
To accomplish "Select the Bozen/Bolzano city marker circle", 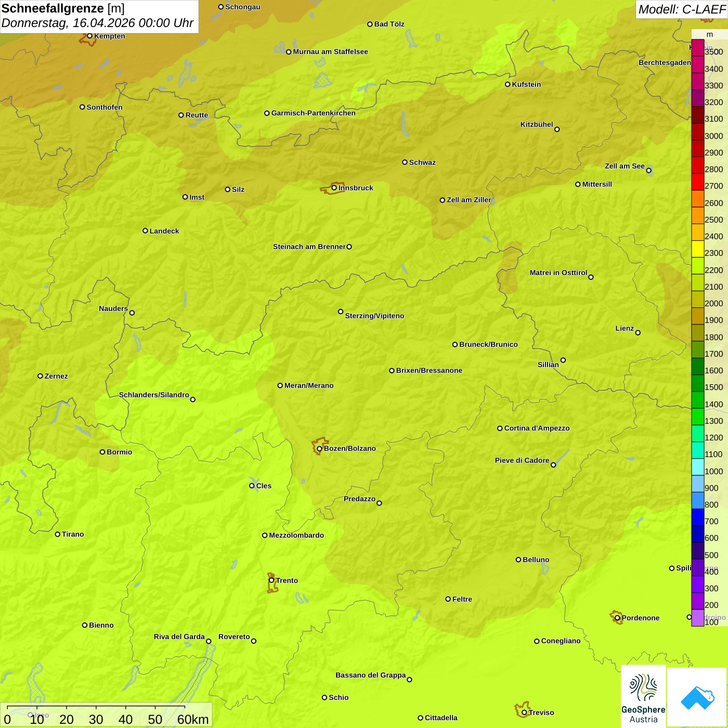I will click(x=319, y=449).
